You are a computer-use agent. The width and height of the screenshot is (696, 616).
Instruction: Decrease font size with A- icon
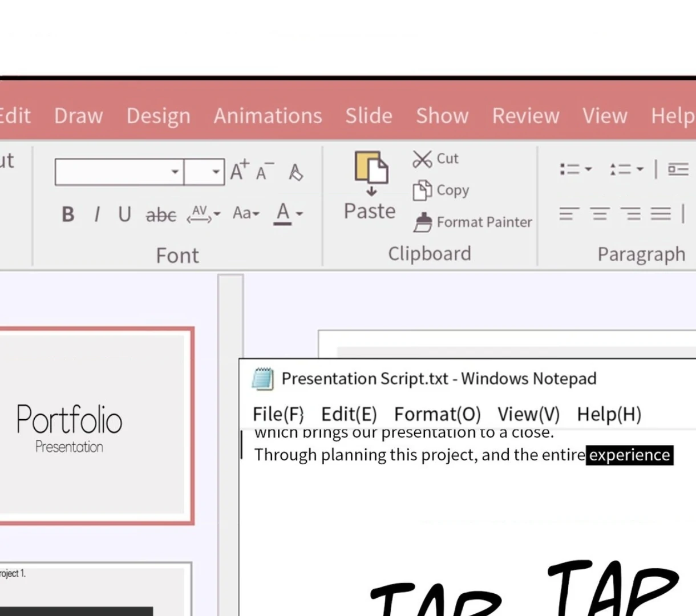pyautogui.click(x=264, y=171)
